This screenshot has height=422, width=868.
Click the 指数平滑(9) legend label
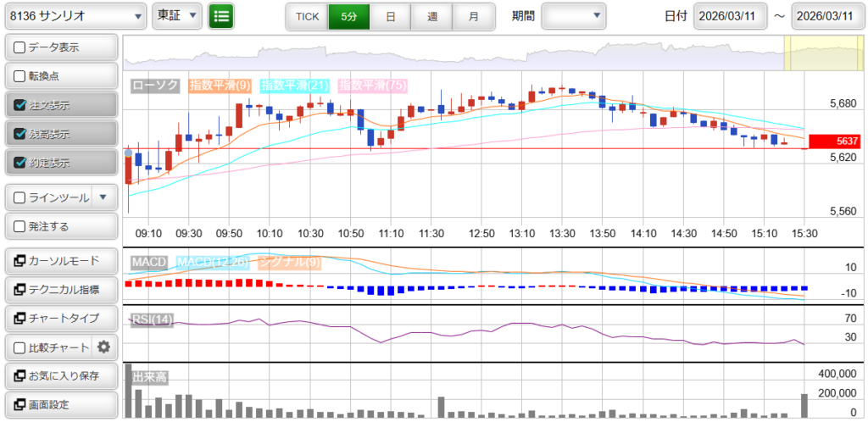220,85
